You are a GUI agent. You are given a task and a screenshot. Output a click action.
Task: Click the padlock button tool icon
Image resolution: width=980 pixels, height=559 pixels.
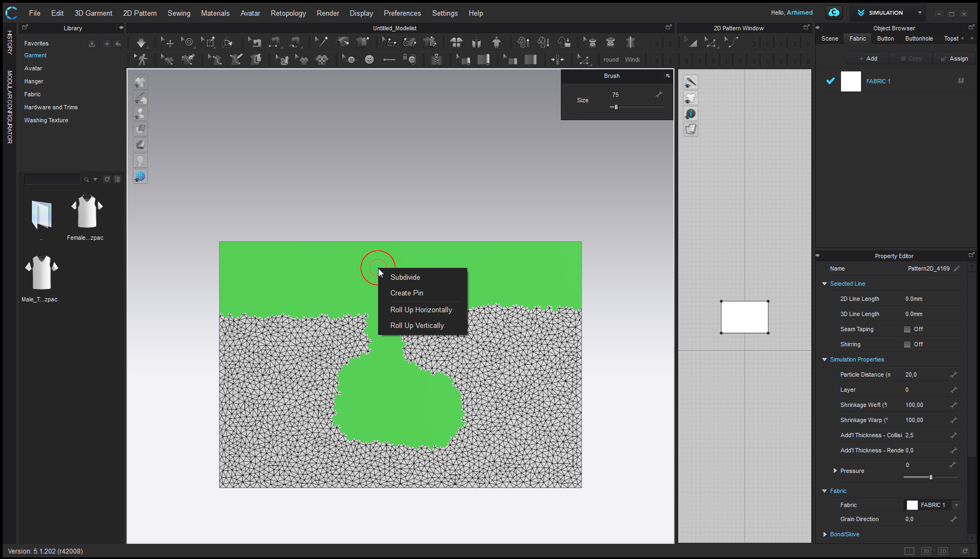coord(409,60)
